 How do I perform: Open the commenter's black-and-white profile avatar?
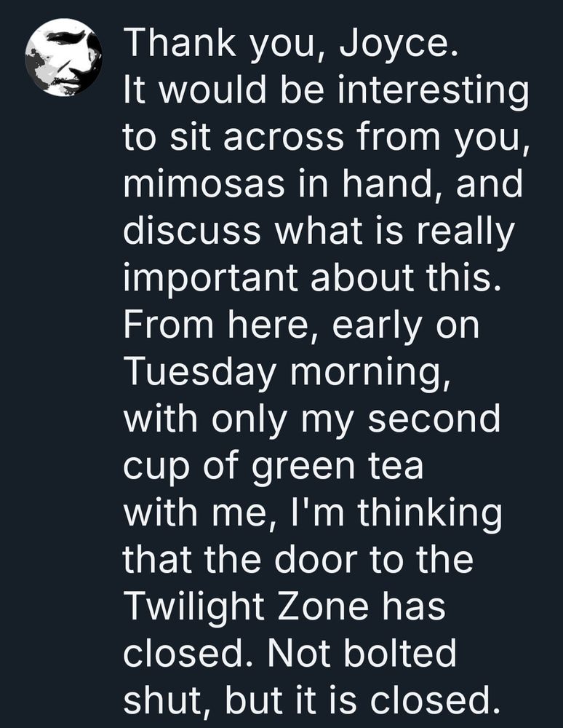pyautogui.click(x=63, y=58)
